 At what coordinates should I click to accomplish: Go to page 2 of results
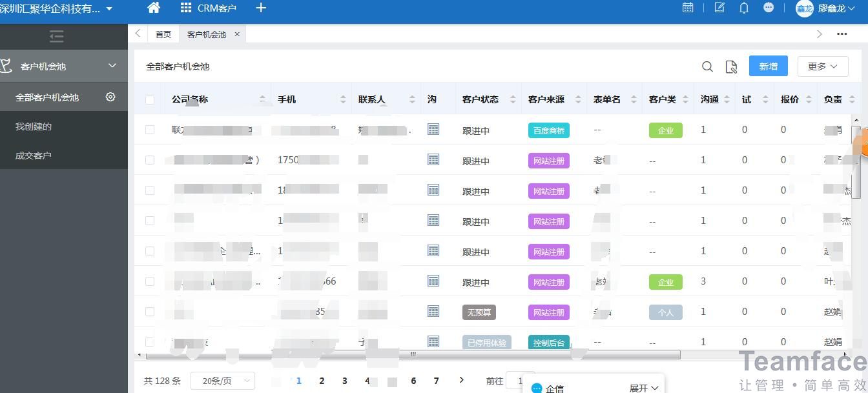click(322, 381)
